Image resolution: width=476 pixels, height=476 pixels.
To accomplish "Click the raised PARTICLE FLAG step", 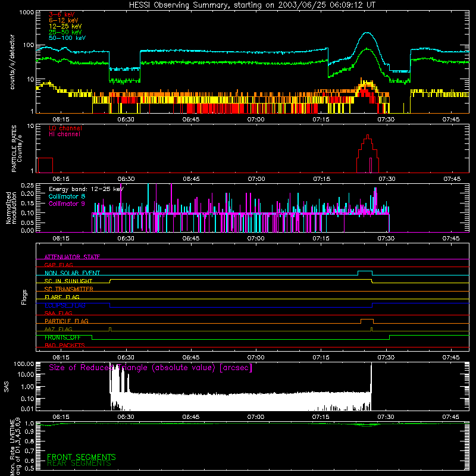I will click(367, 320).
